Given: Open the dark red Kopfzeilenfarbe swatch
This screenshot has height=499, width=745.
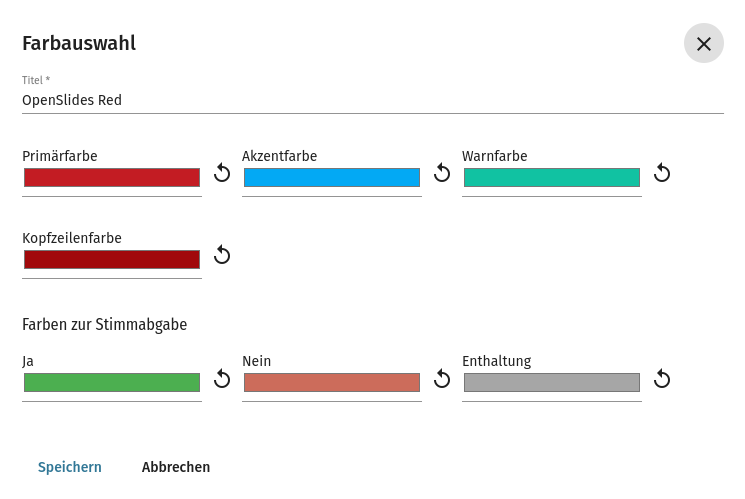Looking at the screenshot, I should coord(112,260).
